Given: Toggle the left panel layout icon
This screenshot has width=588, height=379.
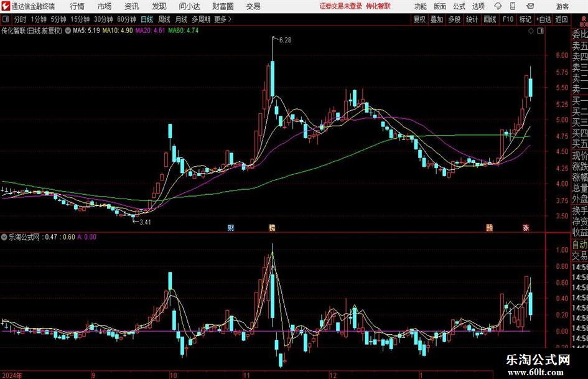Looking at the screenshot, I should 6,19.
